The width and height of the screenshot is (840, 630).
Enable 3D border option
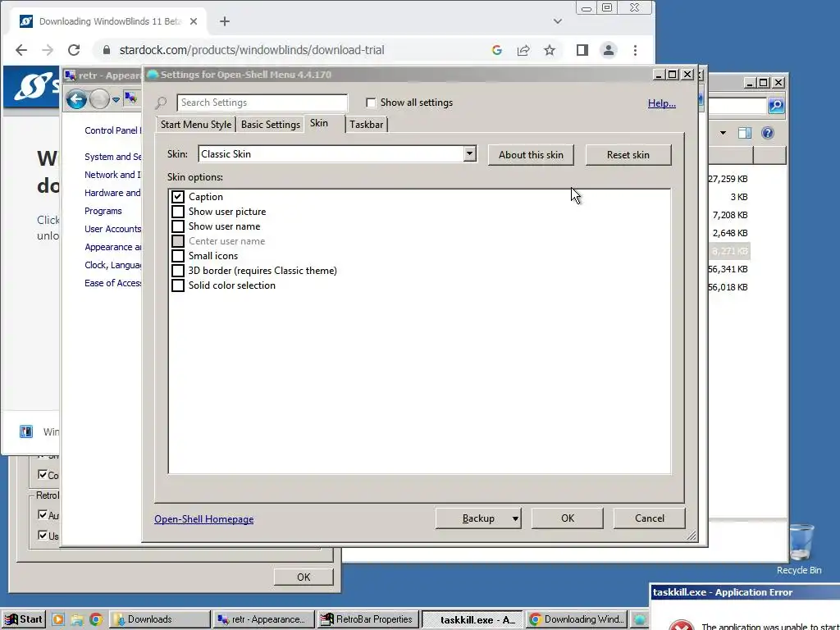pos(178,271)
